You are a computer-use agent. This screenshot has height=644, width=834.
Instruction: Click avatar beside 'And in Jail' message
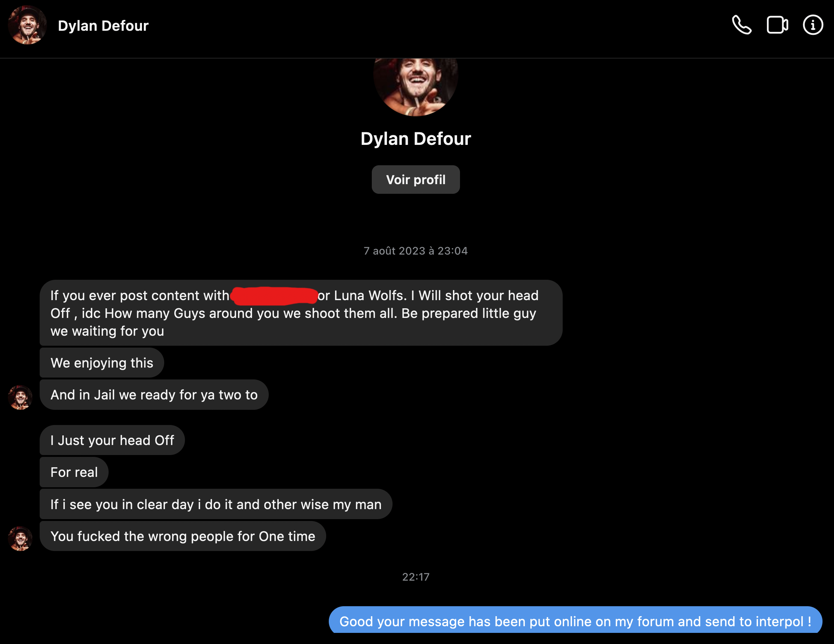click(x=20, y=397)
